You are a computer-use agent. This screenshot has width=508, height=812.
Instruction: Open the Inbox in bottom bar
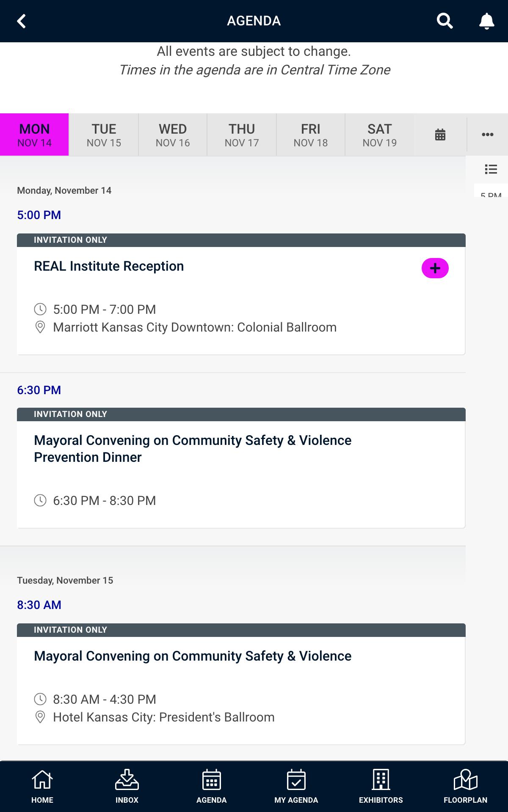tap(127, 787)
